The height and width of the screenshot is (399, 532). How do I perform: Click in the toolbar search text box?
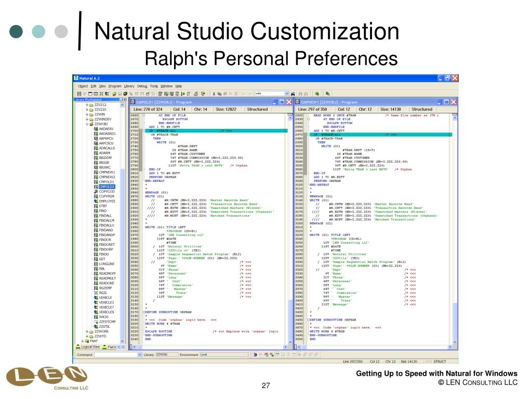coord(270,94)
